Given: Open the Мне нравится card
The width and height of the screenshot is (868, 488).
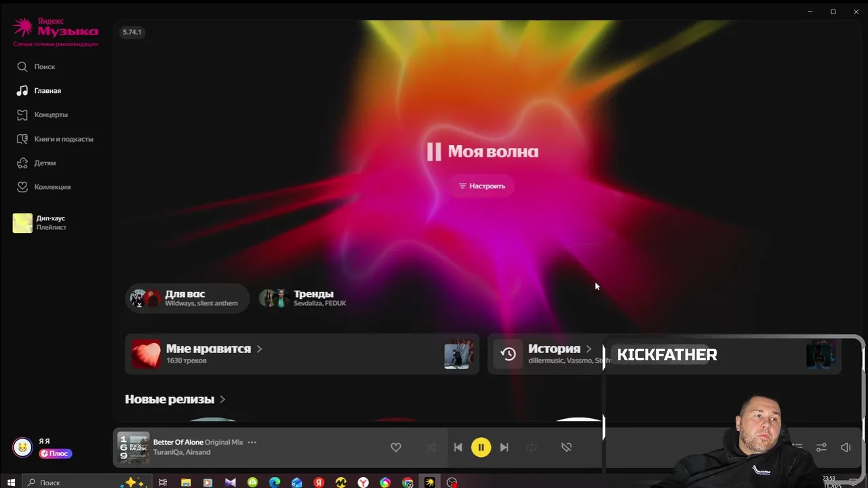Looking at the screenshot, I should (302, 354).
